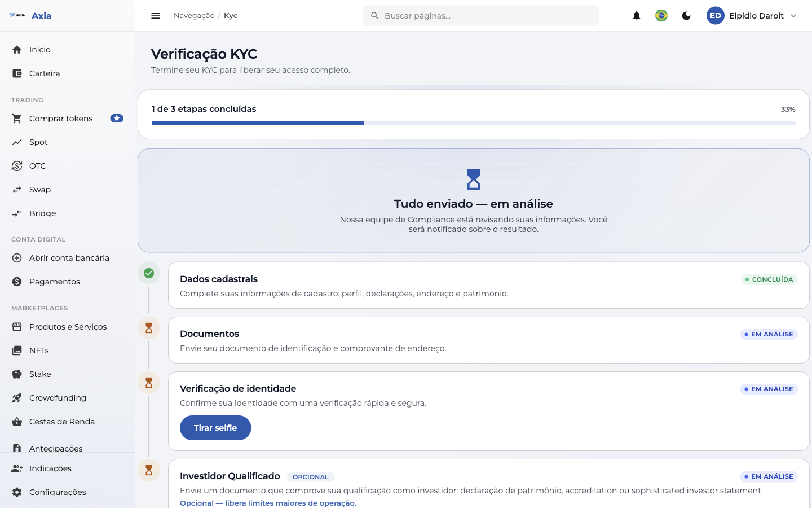Click the Bridge sidebar icon
812x508 pixels.
17,213
